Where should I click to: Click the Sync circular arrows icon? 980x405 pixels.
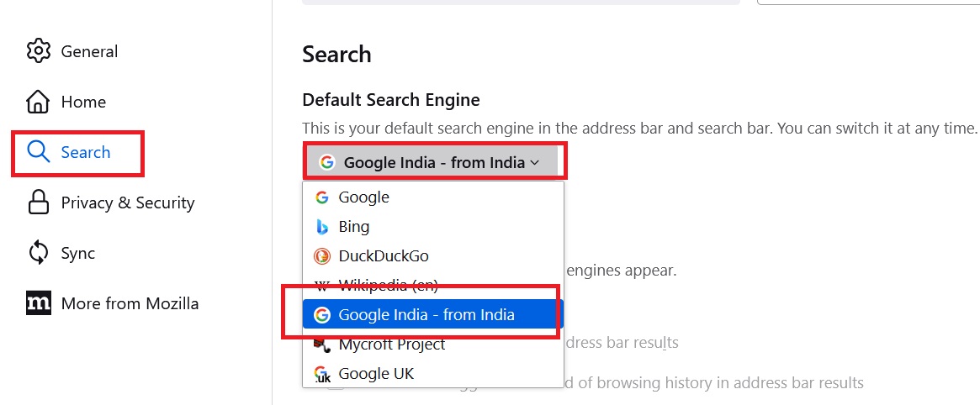click(39, 253)
